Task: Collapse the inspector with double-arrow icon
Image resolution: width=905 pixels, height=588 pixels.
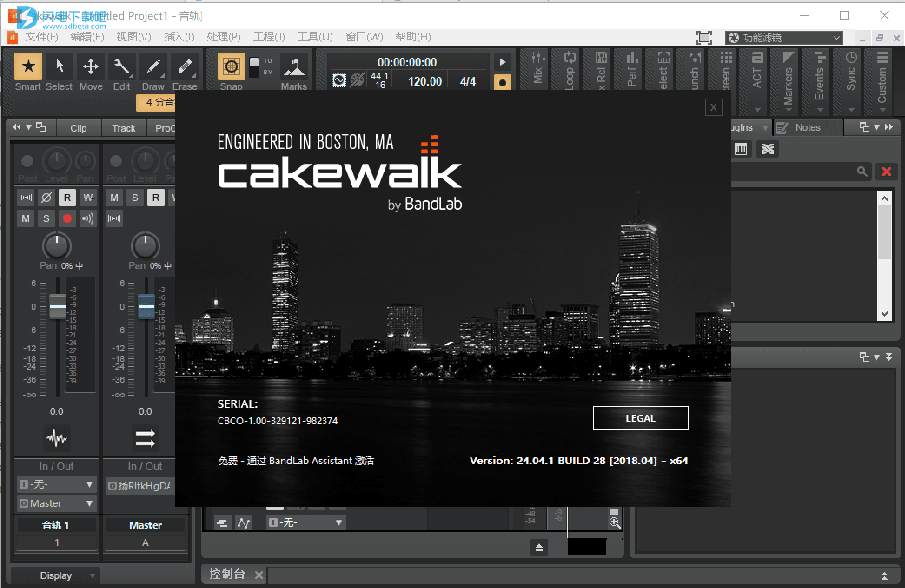Action: (x=17, y=127)
